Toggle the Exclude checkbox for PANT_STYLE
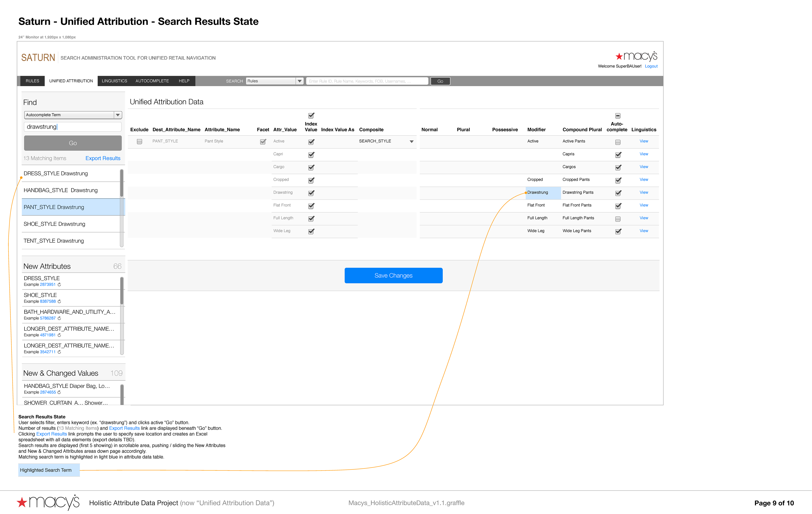Screen dimensions: 812x514 tap(139, 141)
